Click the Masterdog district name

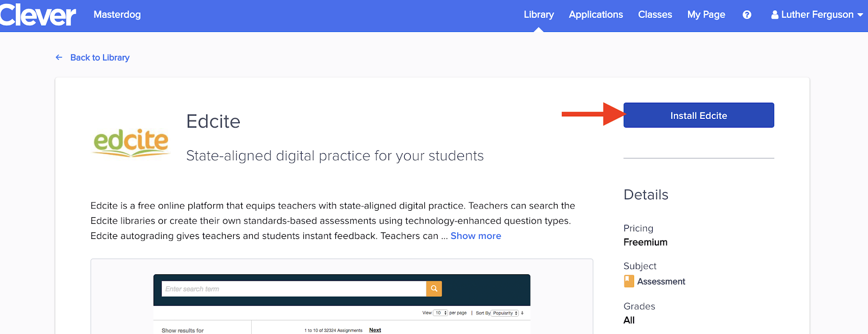[117, 15]
